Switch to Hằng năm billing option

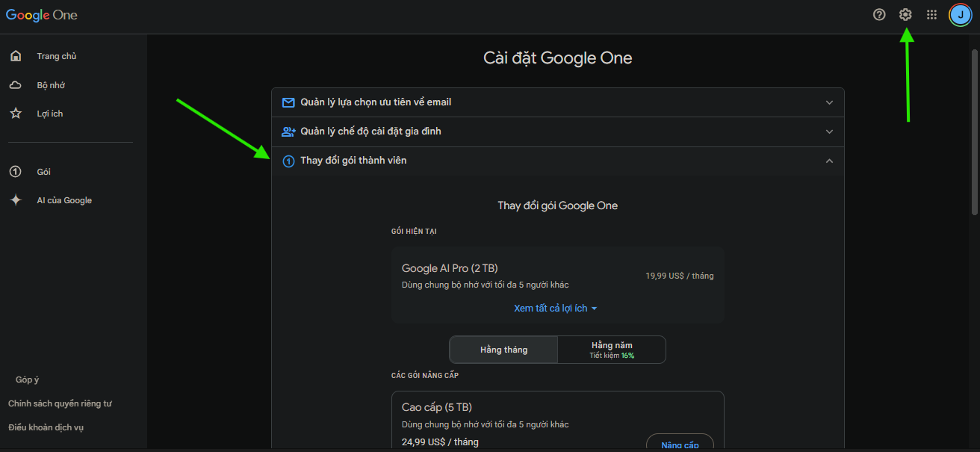(612, 350)
